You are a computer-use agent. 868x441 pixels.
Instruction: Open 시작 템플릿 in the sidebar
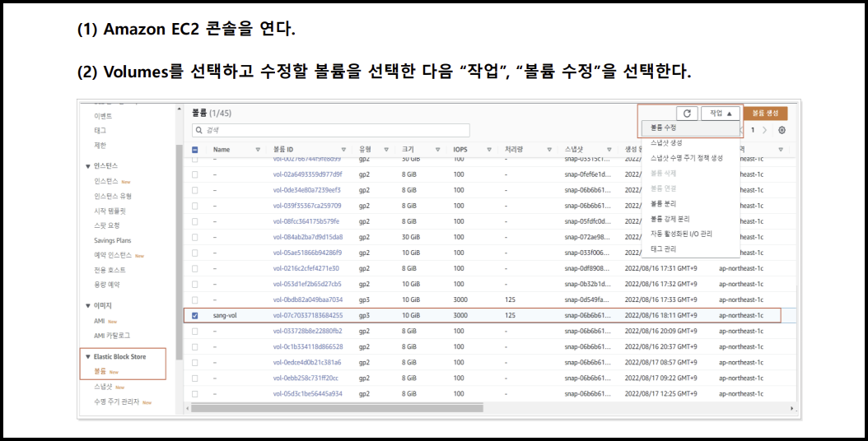[x=110, y=211]
